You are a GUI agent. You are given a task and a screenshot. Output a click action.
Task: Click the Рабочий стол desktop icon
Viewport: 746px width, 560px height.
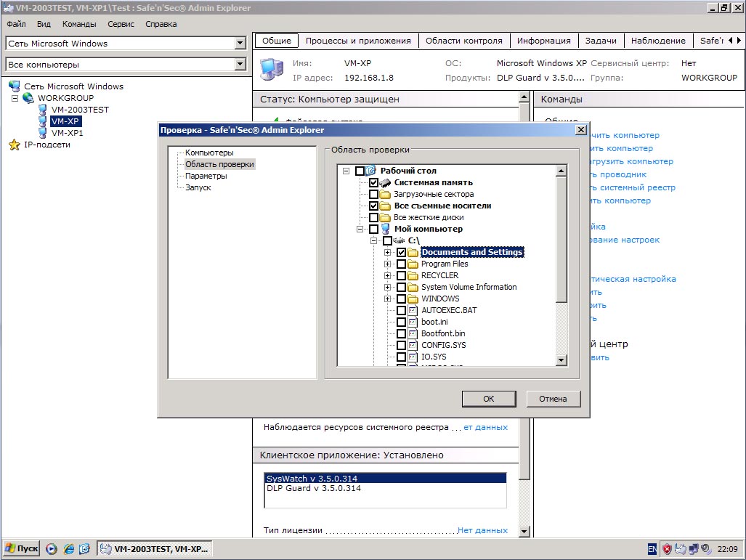[x=371, y=171]
